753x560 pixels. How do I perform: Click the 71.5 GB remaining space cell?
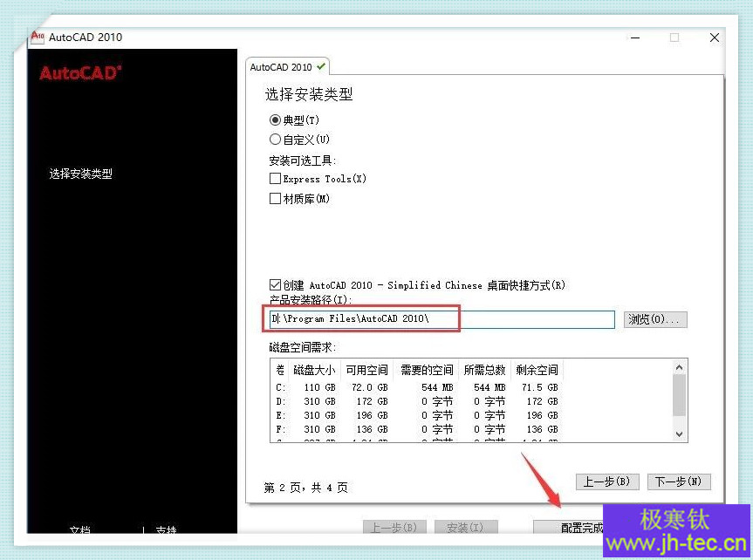540,387
